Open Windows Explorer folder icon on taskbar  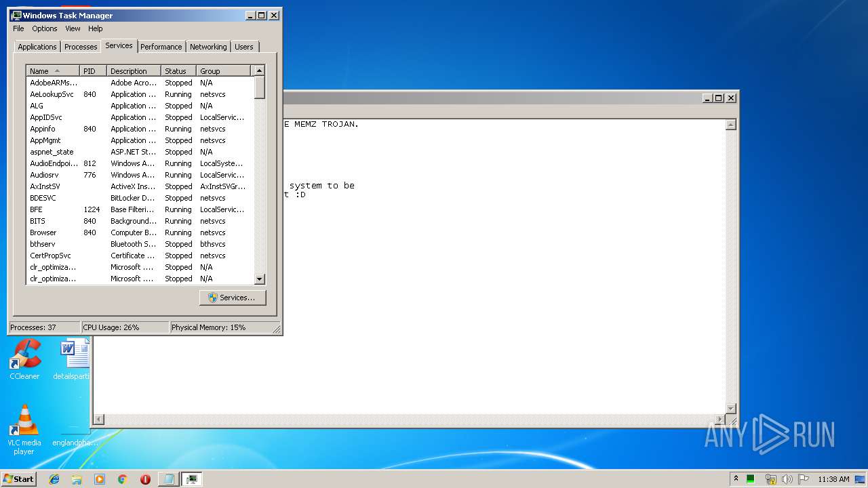[77, 479]
